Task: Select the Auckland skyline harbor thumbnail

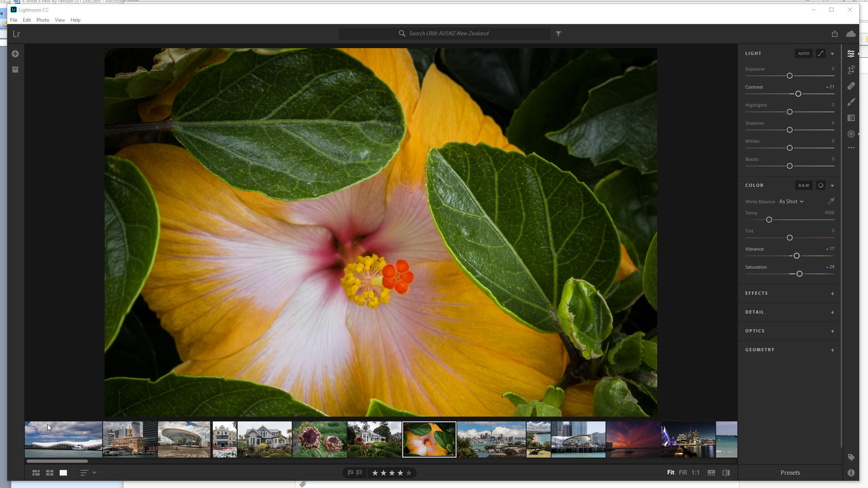Action: click(491, 439)
